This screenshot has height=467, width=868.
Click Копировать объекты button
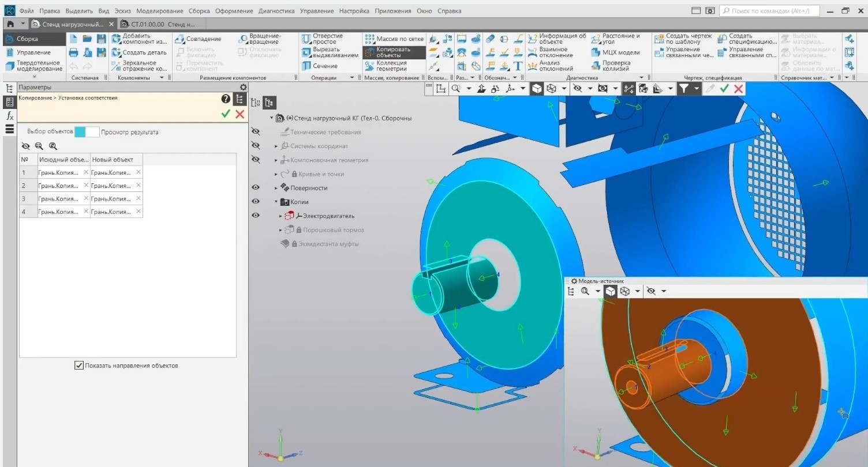click(394, 52)
